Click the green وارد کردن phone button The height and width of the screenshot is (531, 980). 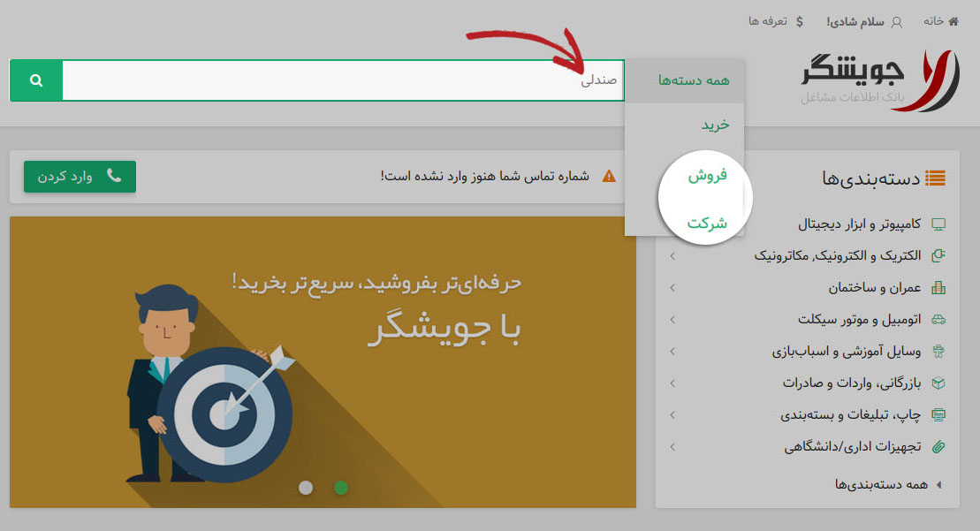pyautogui.click(x=80, y=177)
